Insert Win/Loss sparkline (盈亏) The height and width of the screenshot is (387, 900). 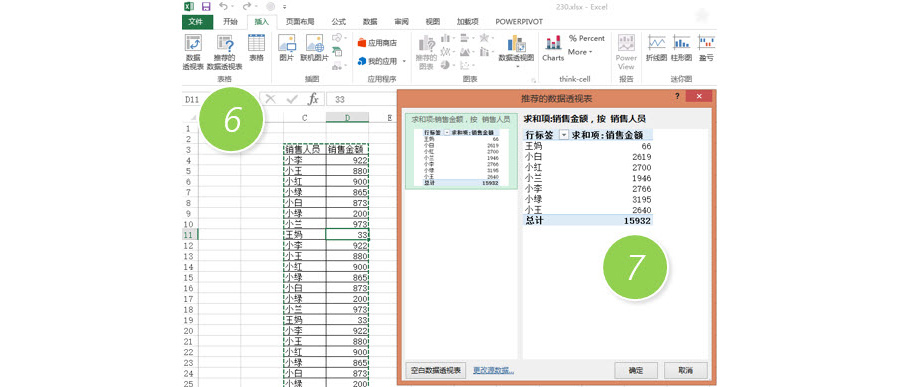click(x=706, y=48)
